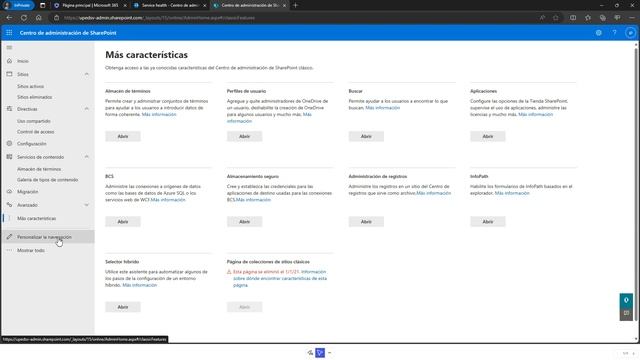Image resolution: width=640 pixels, height=360 pixels.
Task: Open the browser favorites list icon
Action: pyautogui.click(x=588, y=18)
